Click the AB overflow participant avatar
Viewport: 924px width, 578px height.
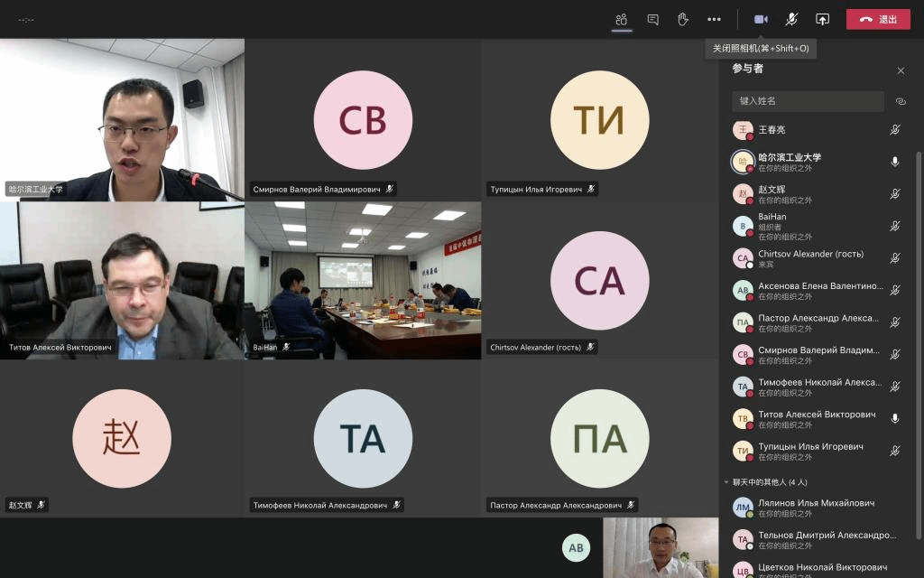577,547
